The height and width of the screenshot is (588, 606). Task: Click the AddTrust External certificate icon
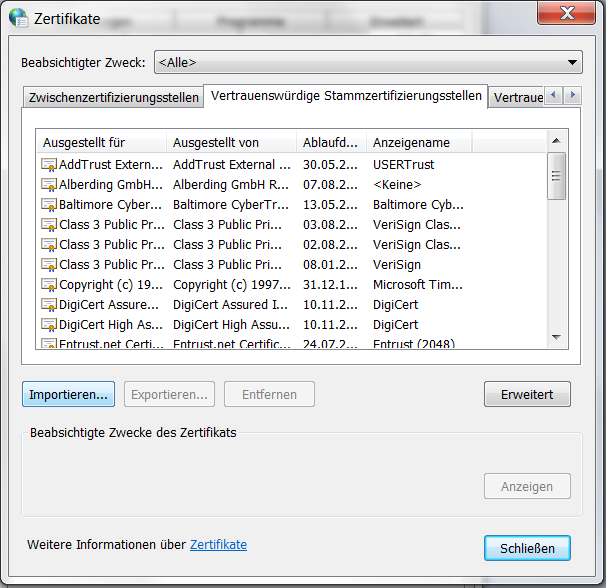tap(49, 164)
